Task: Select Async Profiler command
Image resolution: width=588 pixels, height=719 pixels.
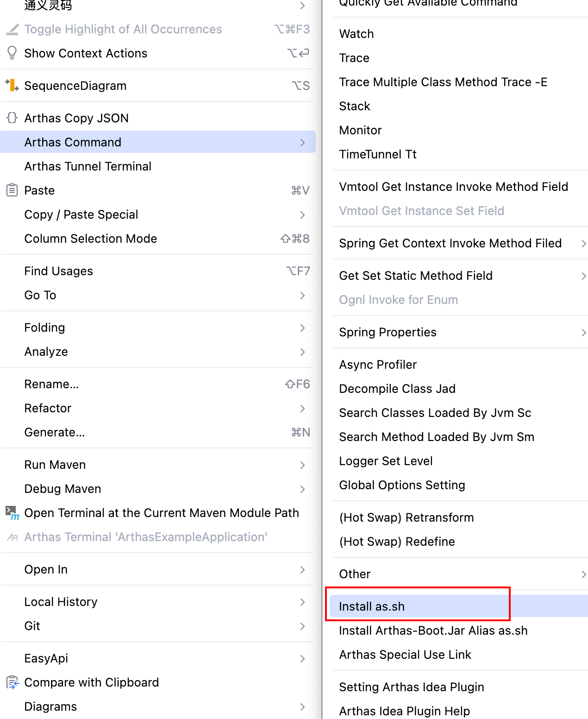Action: tap(378, 365)
